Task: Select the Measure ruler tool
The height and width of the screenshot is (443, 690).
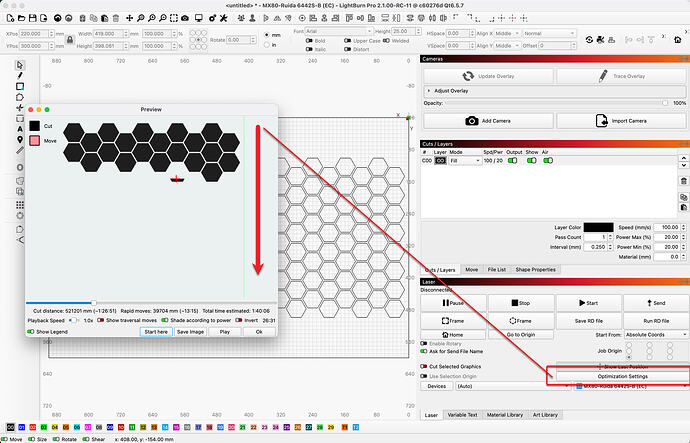Action: [19, 150]
